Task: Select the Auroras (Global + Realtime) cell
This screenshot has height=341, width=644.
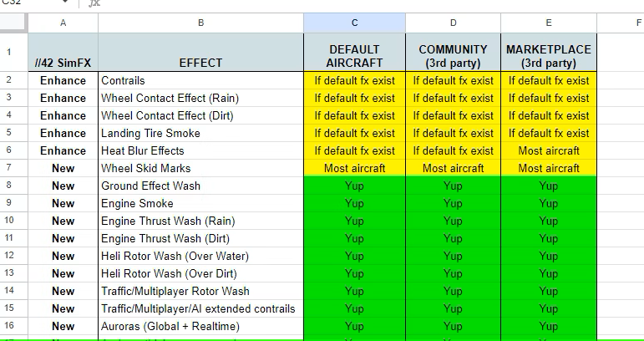Action: (200, 326)
